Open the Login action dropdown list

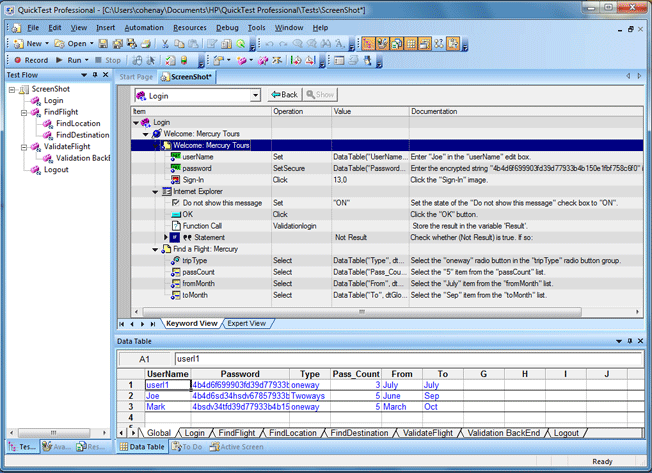tap(256, 95)
